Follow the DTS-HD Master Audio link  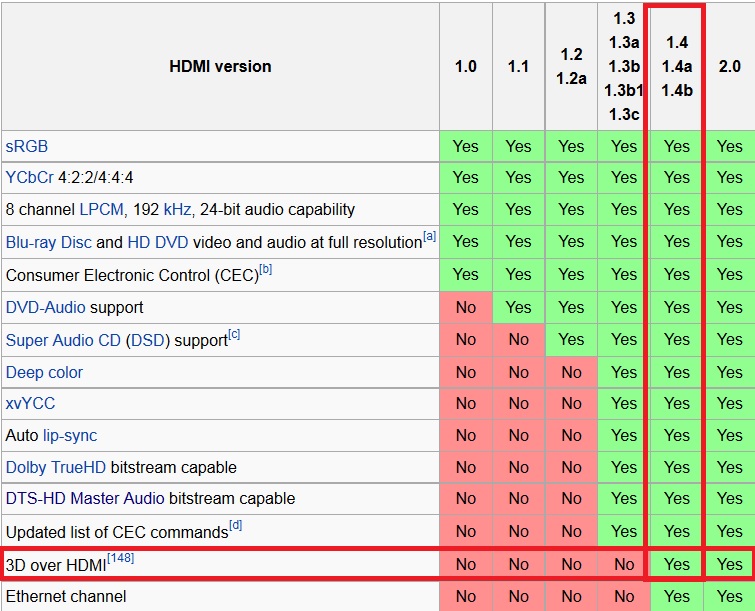click(84, 499)
